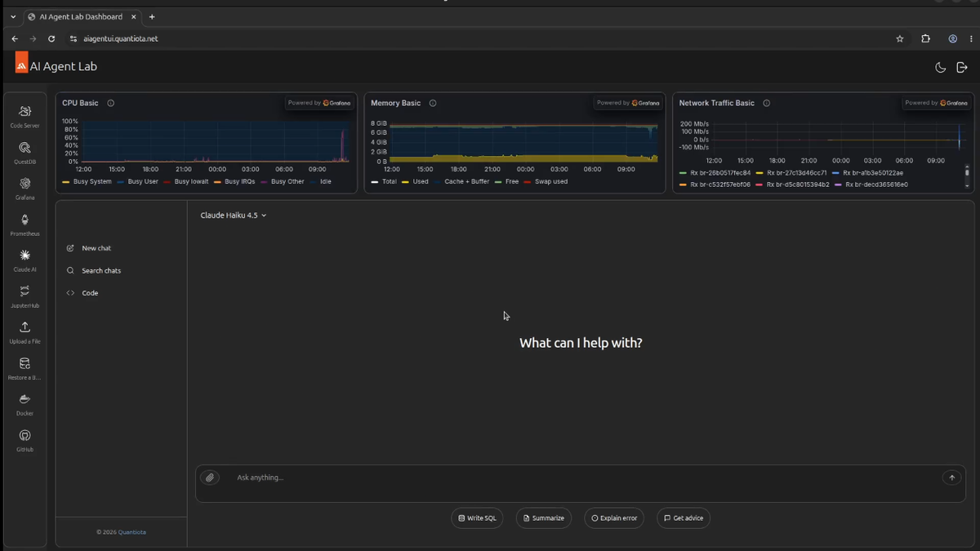Open the browser tab search chevron
980x551 pixels.
[x=13, y=16]
